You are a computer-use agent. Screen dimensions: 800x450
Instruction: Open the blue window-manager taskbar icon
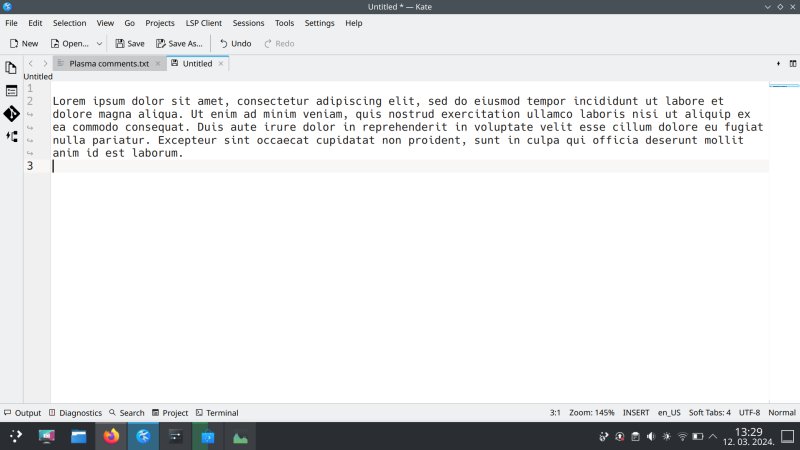click(208, 436)
